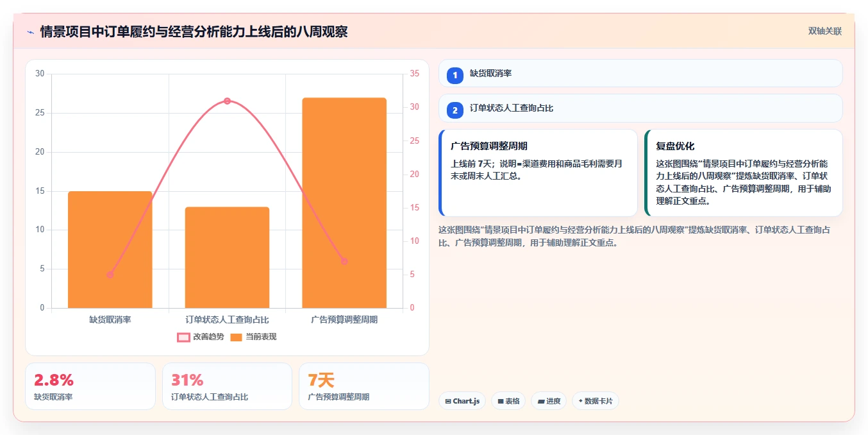
Task: Click the 订单状态人工查询占比 orange bar
Action: tap(227, 257)
